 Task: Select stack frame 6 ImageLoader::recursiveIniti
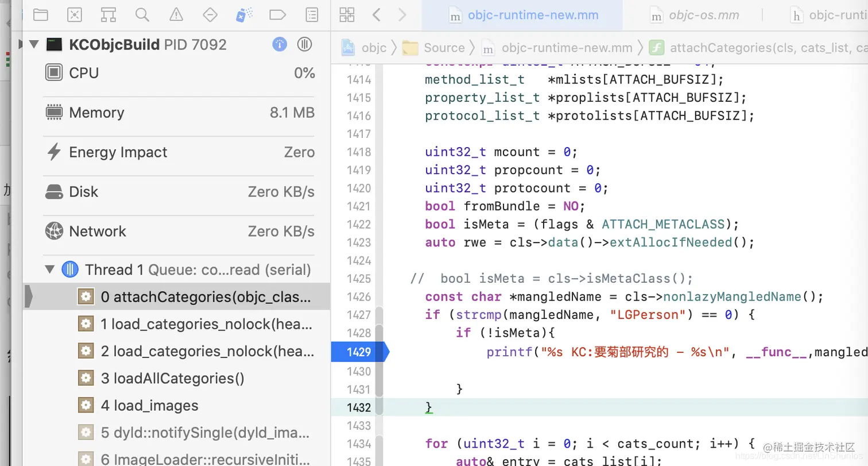click(177, 459)
